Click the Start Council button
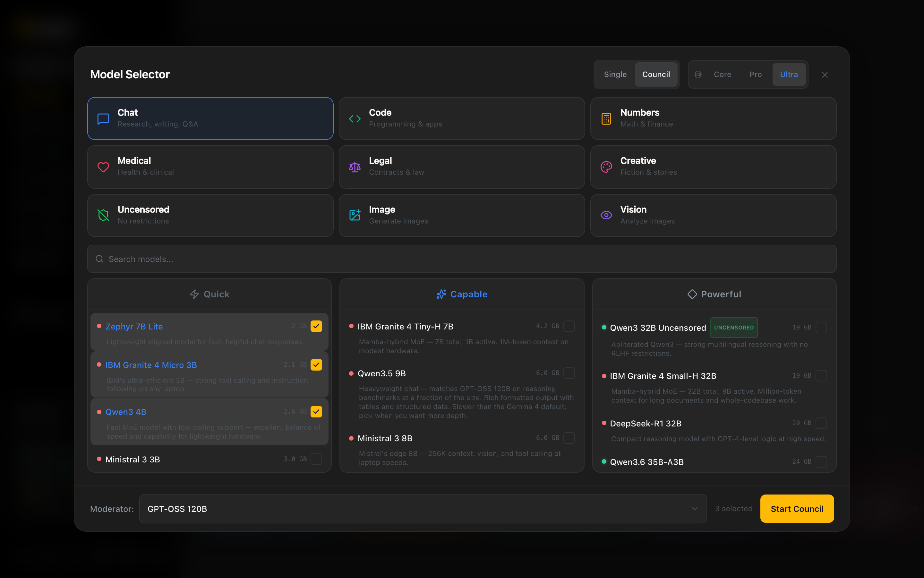 click(x=797, y=508)
